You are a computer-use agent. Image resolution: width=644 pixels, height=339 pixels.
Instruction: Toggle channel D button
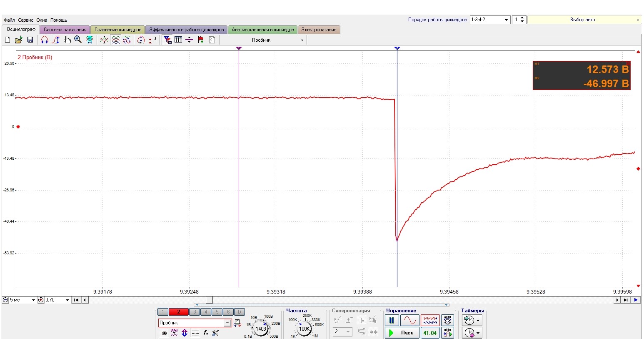[239, 312]
